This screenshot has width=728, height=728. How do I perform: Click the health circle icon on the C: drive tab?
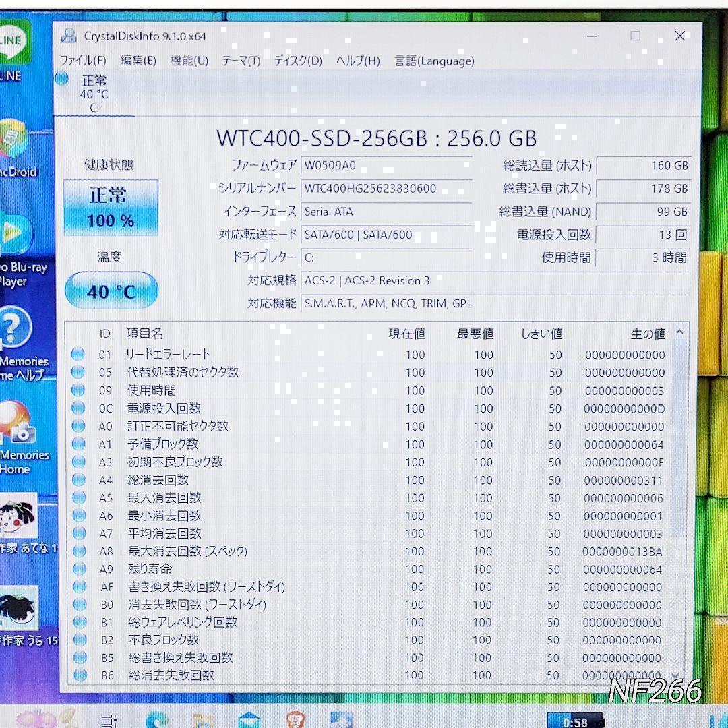61,79
